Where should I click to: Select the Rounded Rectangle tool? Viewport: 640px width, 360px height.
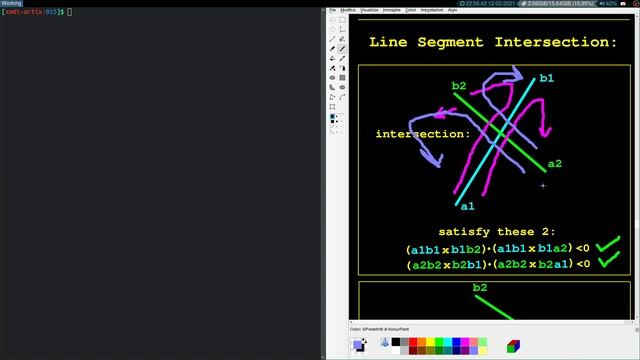(x=332, y=78)
